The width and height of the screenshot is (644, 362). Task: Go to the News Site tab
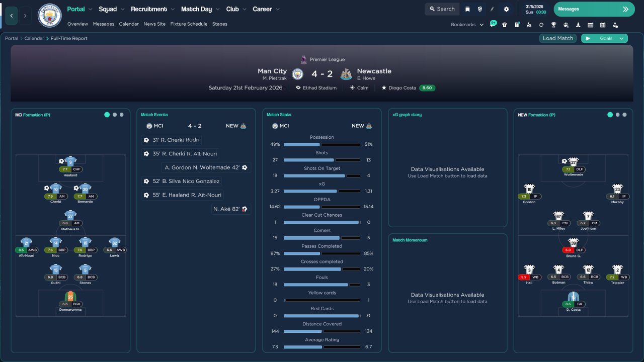pyautogui.click(x=154, y=24)
